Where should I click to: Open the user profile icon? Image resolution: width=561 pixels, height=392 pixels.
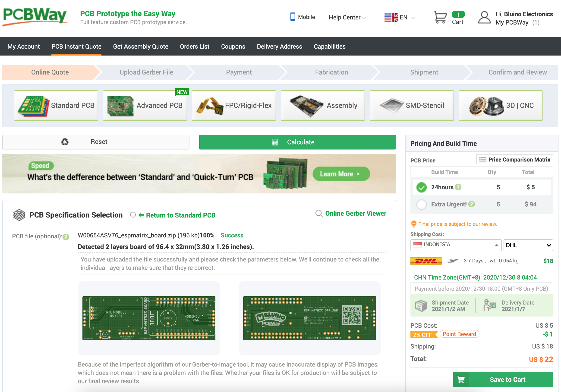tap(484, 18)
